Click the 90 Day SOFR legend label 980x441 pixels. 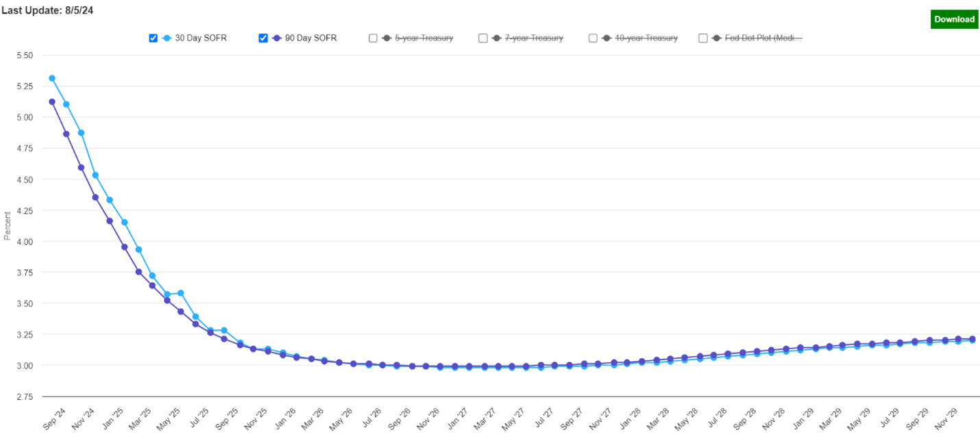[311, 38]
